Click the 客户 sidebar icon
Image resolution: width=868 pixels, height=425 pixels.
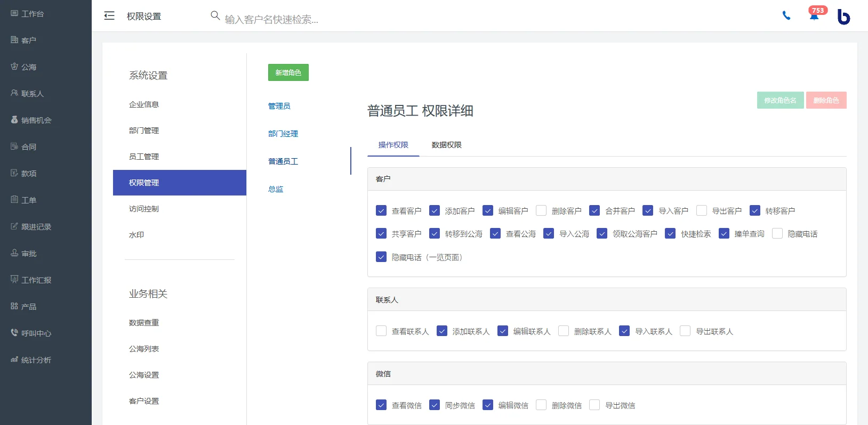(14, 40)
